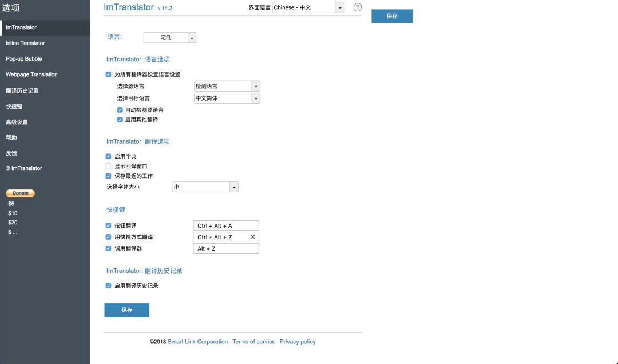The width and height of the screenshot is (618, 364).
Task: Select ImTranslator sidebar tab
Action: [x=45, y=27]
